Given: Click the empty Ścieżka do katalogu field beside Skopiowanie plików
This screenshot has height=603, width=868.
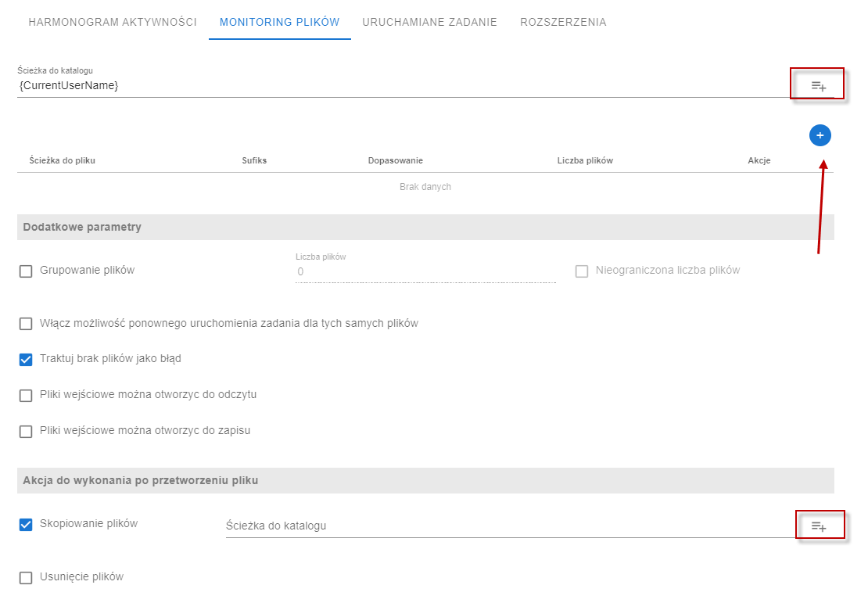Looking at the screenshot, I should click(509, 526).
